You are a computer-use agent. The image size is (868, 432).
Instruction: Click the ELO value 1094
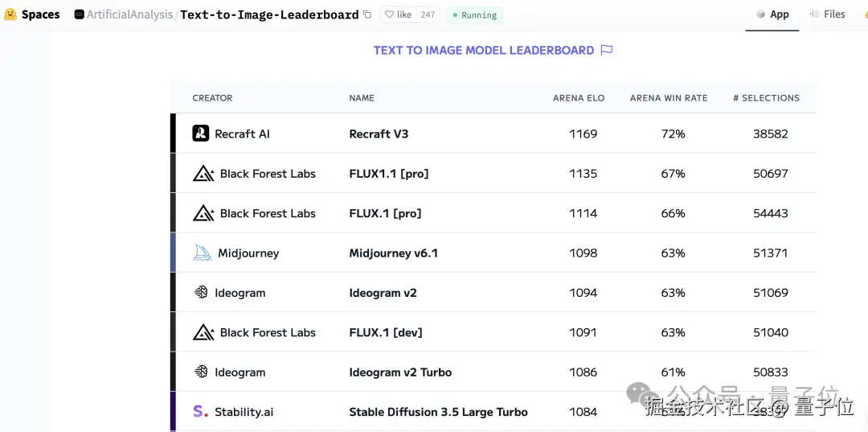pos(583,293)
